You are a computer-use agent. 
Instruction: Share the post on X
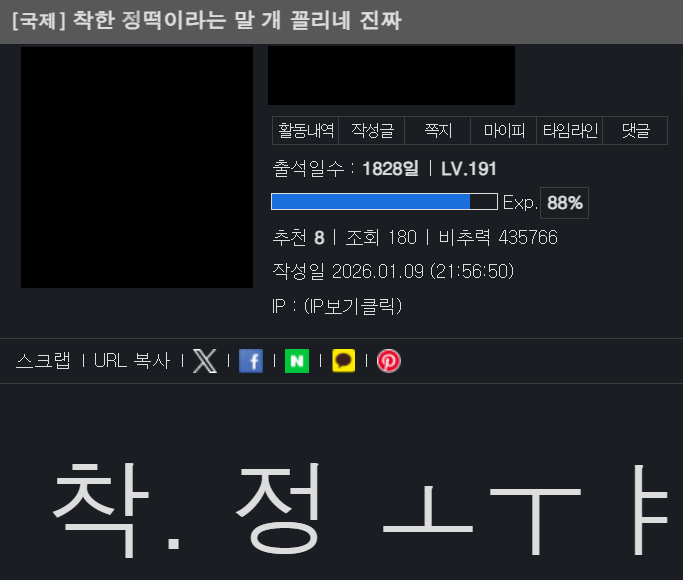[204, 361]
